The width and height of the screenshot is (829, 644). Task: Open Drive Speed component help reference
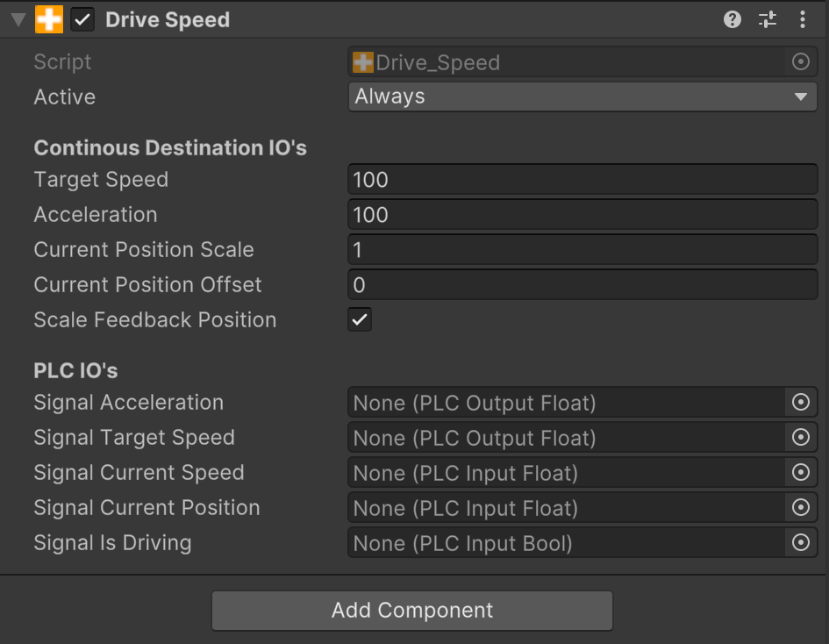733,20
